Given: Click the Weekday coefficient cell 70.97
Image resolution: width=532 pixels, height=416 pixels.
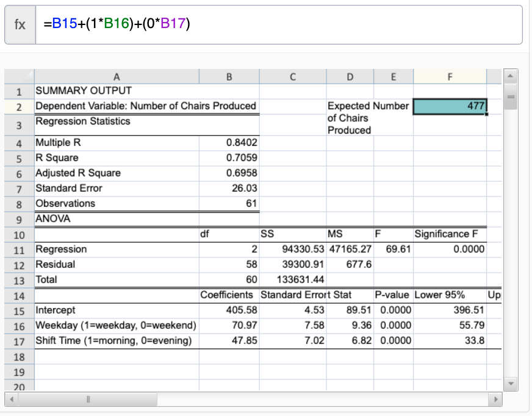Looking at the screenshot, I should click(x=229, y=326).
